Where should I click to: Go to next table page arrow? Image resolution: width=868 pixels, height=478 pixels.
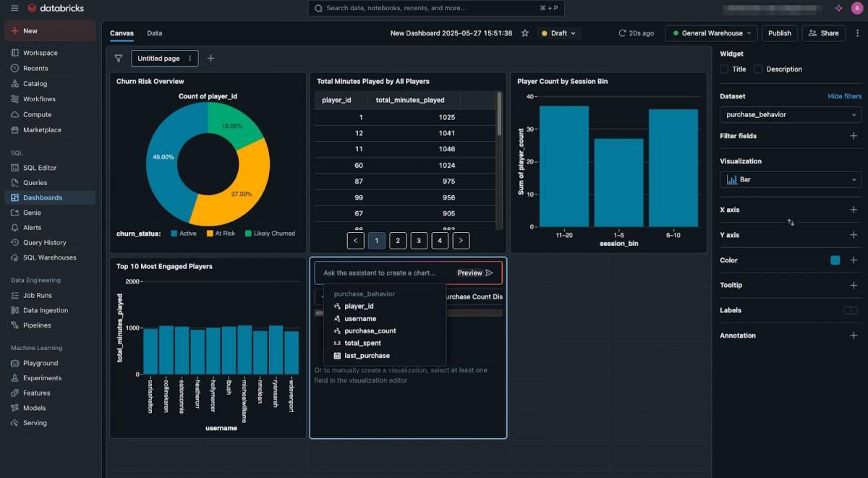pyautogui.click(x=461, y=241)
